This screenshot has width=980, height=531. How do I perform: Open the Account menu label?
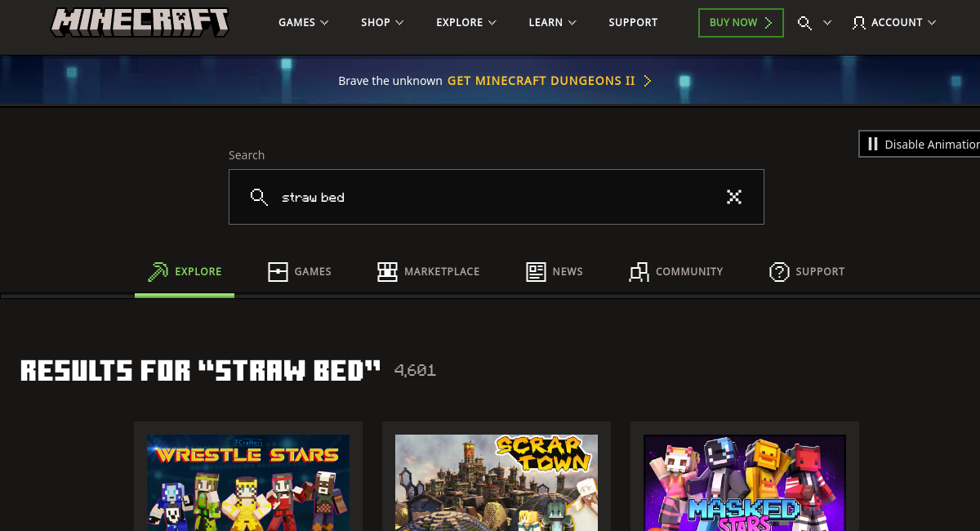click(897, 23)
